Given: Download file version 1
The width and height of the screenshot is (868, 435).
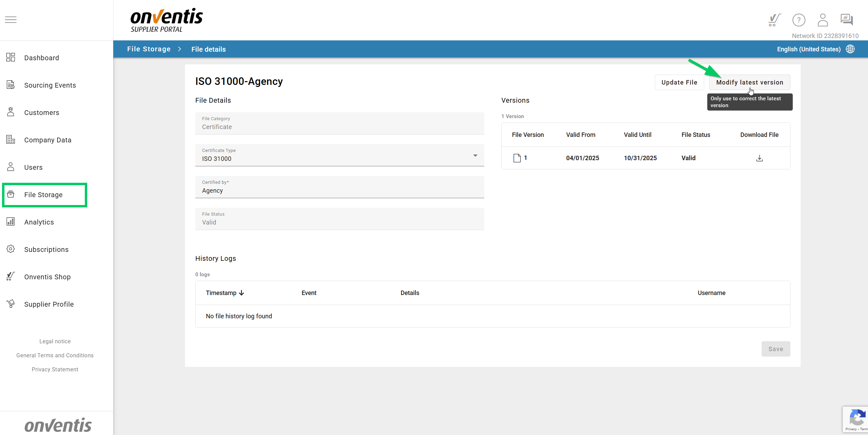Looking at the screenshot, I should tap(759, 158).
